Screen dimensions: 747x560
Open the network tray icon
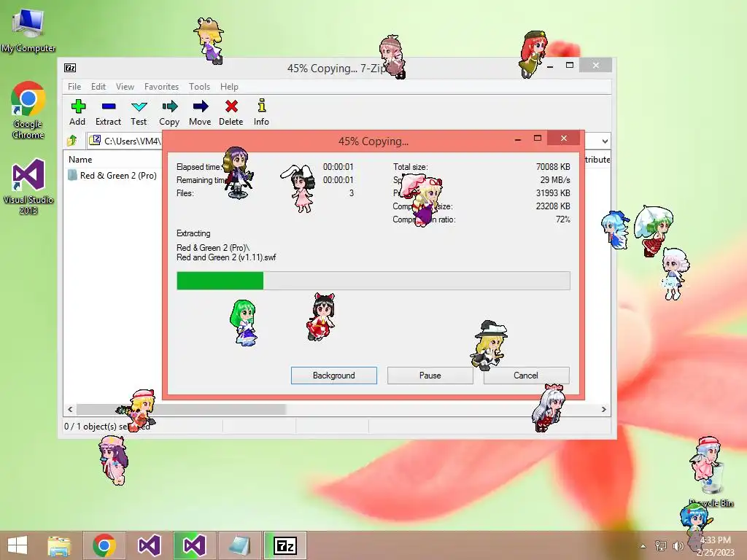pos(661,545)
